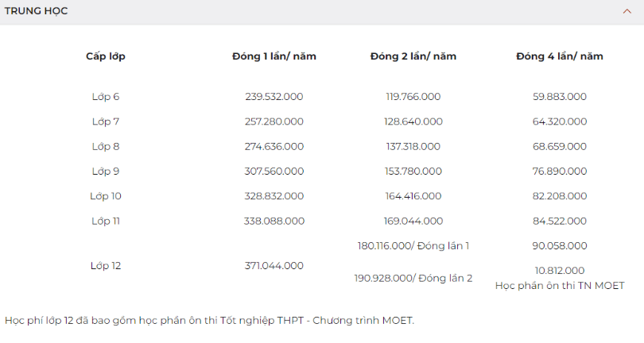Click the Đóng 4 lần/ năm header

pos(560,56)
